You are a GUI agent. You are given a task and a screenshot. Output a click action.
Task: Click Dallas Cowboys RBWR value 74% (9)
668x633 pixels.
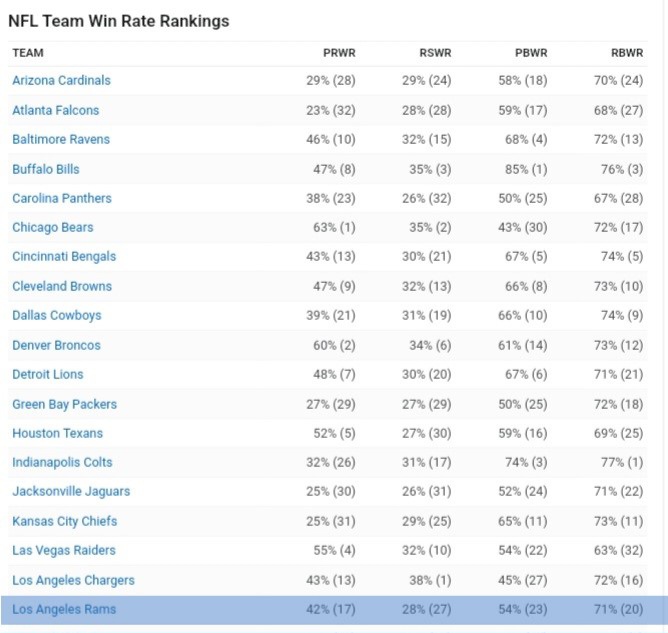[622, 316]
